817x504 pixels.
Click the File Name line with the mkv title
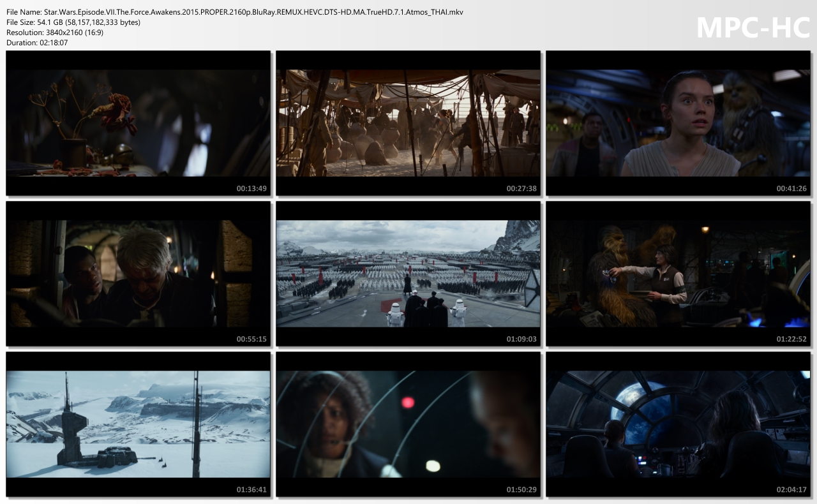235,12
